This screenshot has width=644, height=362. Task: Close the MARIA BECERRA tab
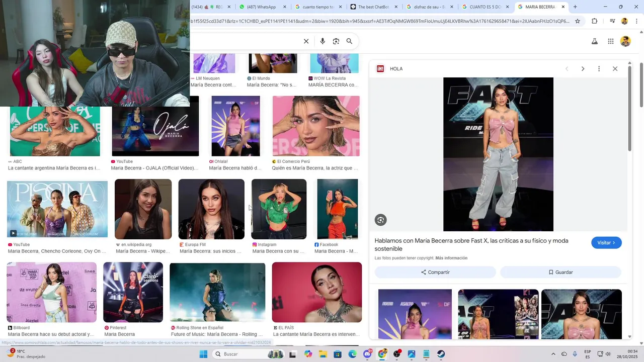(x=563, y=7)
